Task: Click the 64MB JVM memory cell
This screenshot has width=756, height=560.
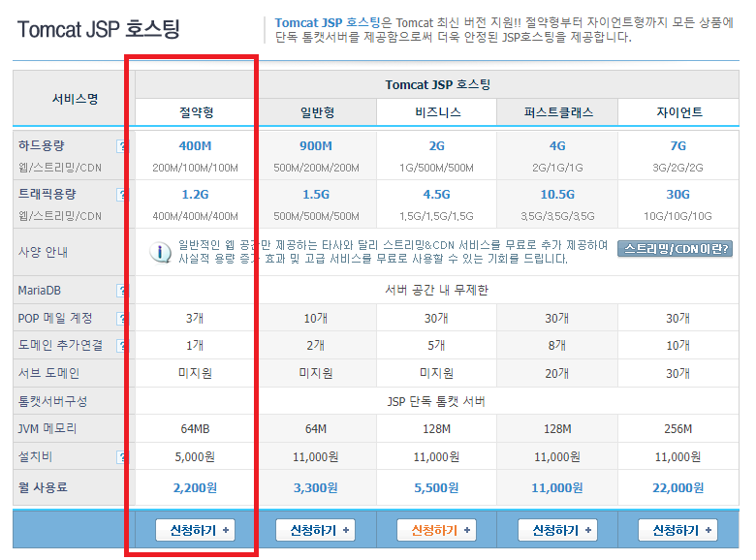Action: pyautogui.click(x=195, y=429)
